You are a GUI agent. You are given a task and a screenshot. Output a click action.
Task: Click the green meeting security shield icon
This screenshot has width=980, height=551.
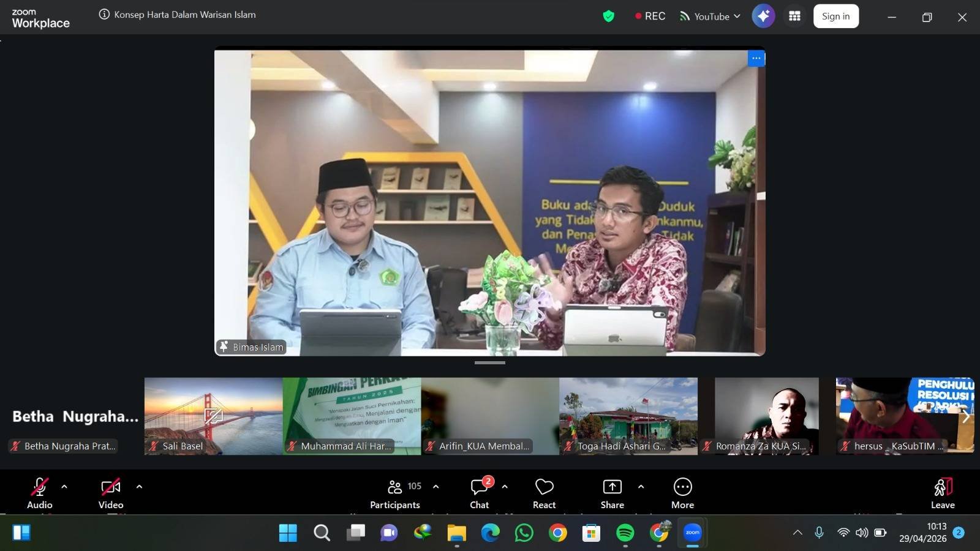point(609,16)
